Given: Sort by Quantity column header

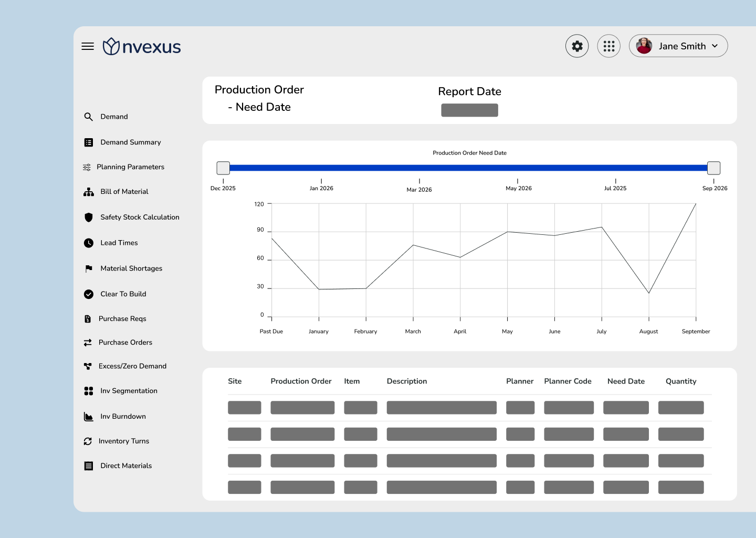Looking at the screenshot, I should point(681,381).
